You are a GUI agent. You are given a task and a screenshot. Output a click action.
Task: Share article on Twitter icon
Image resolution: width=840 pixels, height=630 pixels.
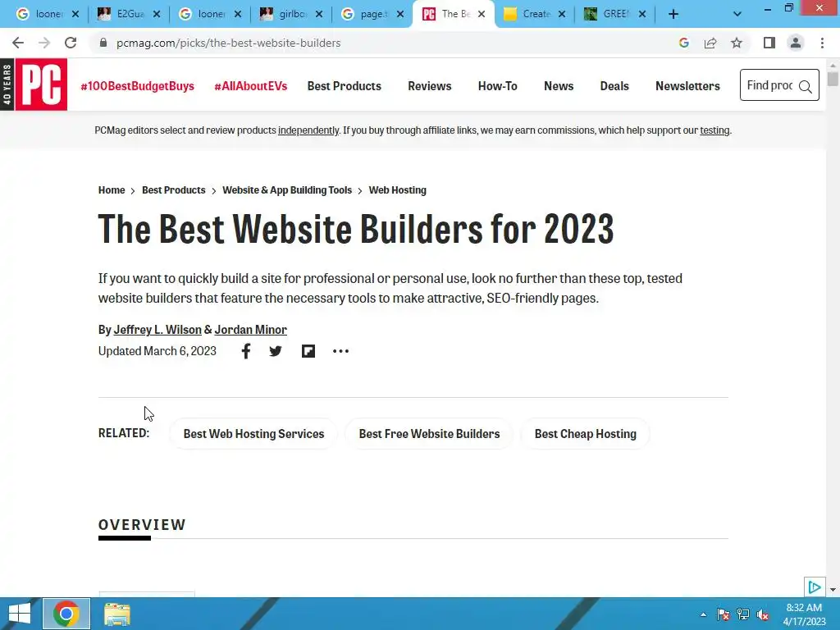coord(276,351)
